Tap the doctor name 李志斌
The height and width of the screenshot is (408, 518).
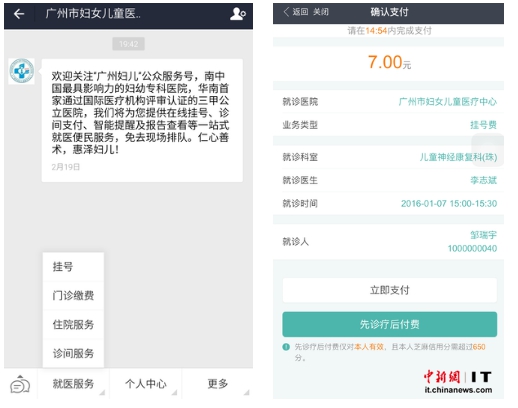[x=483, y=180]
